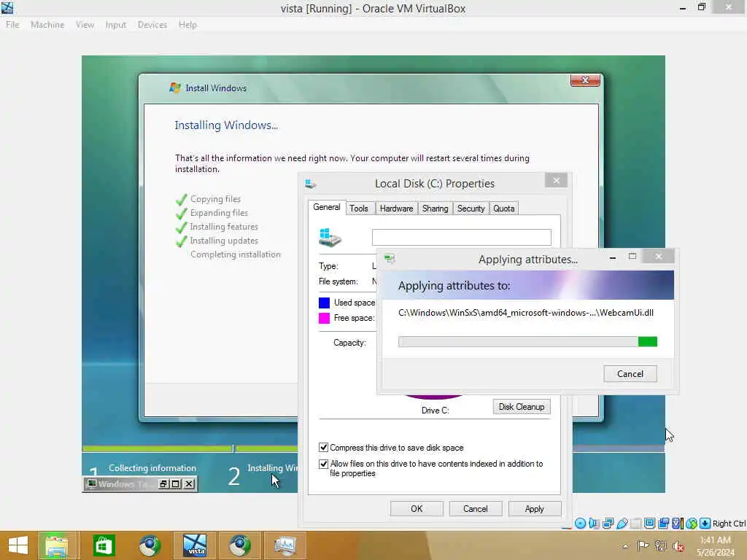
Task: Uncheck Allow files to have contents indexed
Action: tap(323, 463)
